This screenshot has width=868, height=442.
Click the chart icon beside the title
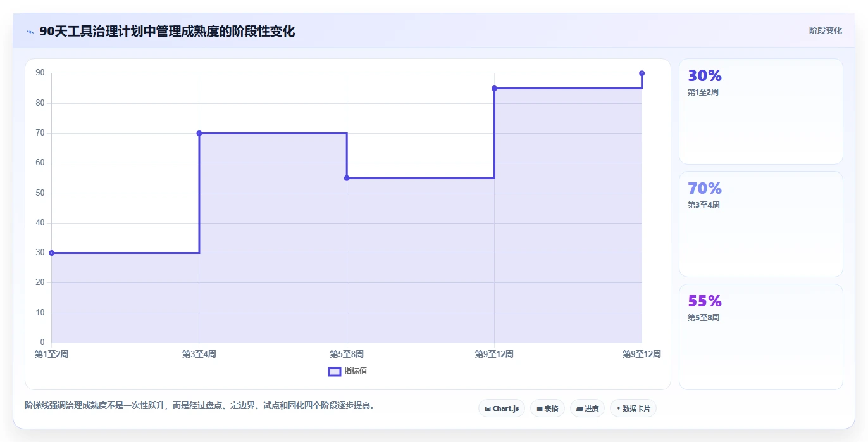point(30,31)
